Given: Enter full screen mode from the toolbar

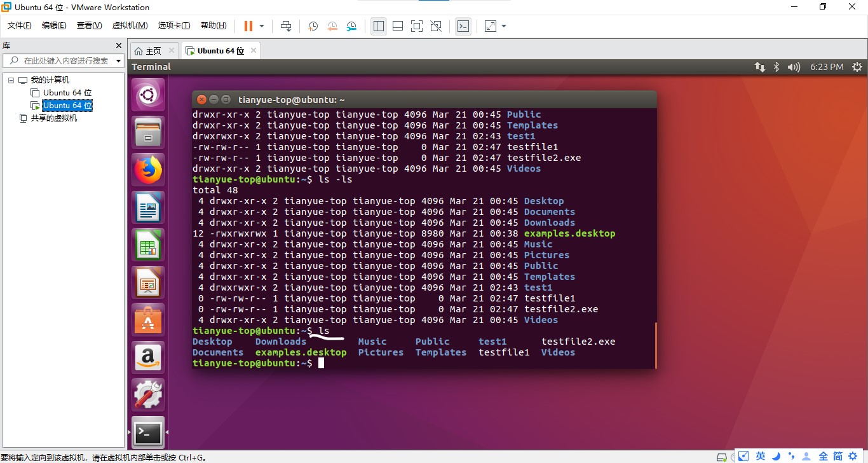Looking at the screenshot, I should point(417,26).
